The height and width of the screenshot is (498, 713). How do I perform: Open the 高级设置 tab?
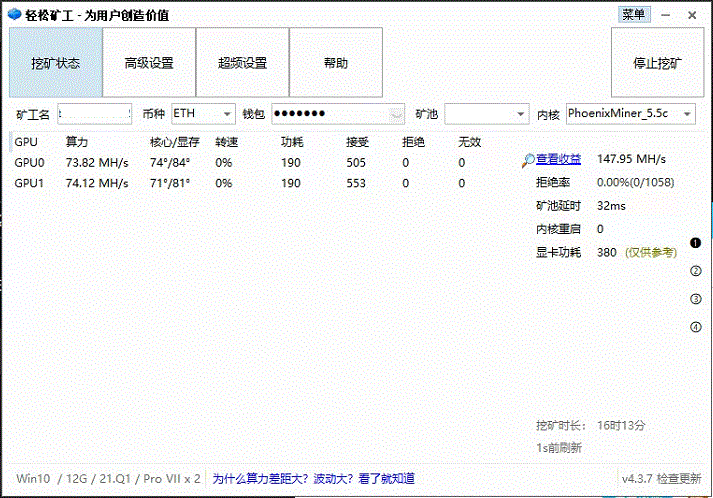click(149, 63)
